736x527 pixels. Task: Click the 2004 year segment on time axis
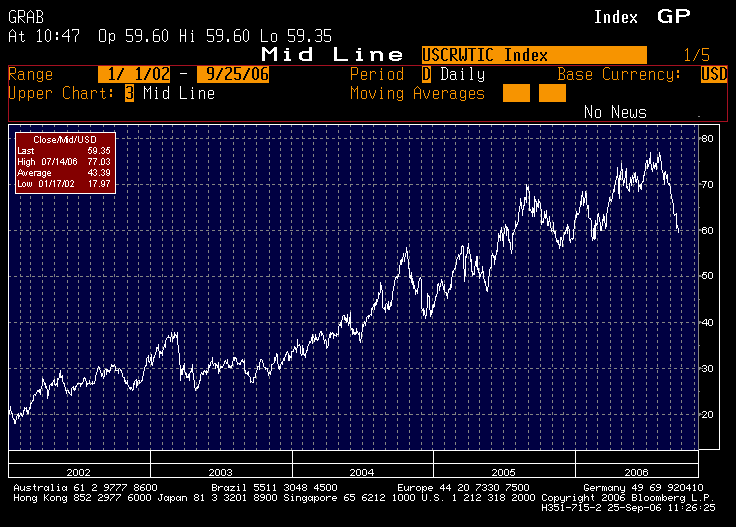(363, 470)
